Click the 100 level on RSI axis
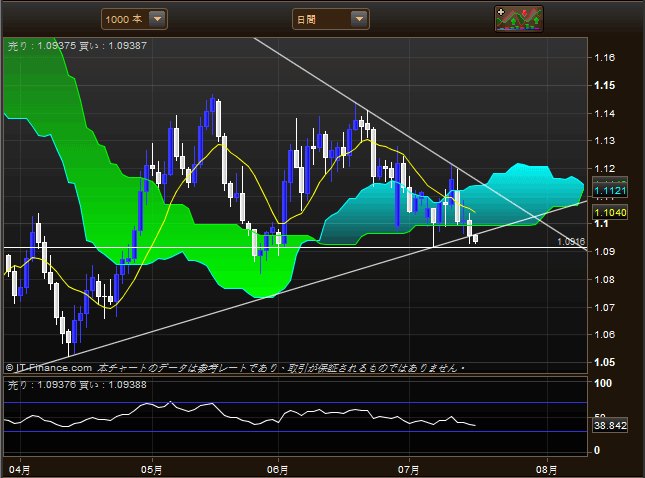Screen dimensions: 645x478 click(603, 383)
